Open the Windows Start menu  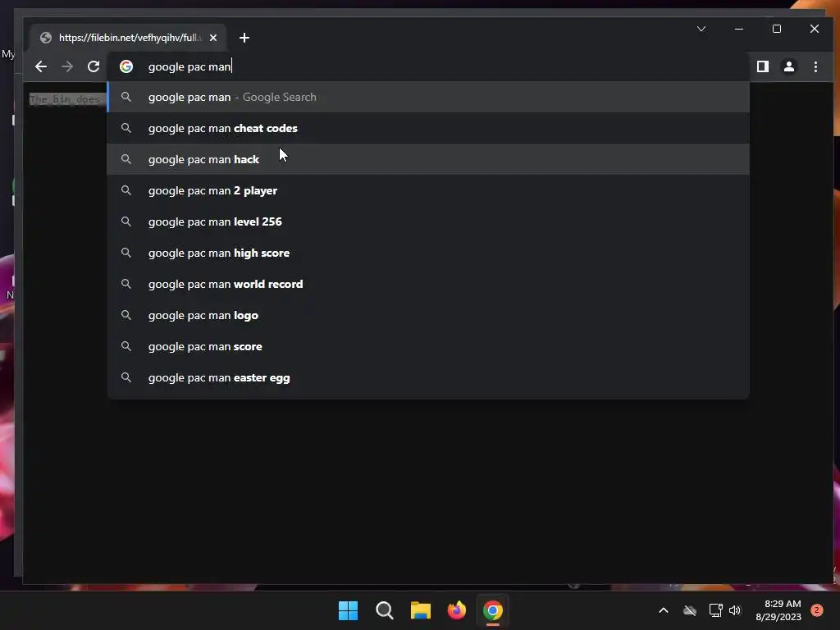click(348, 610)
